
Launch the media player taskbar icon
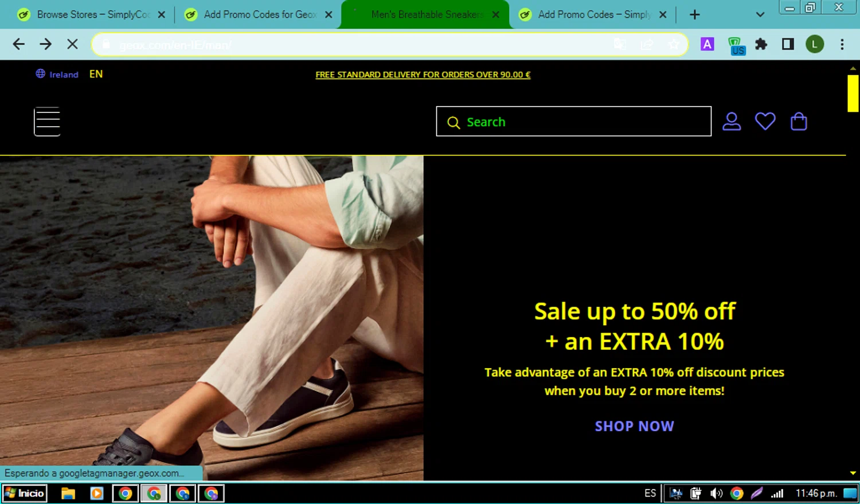click(96, 493)
